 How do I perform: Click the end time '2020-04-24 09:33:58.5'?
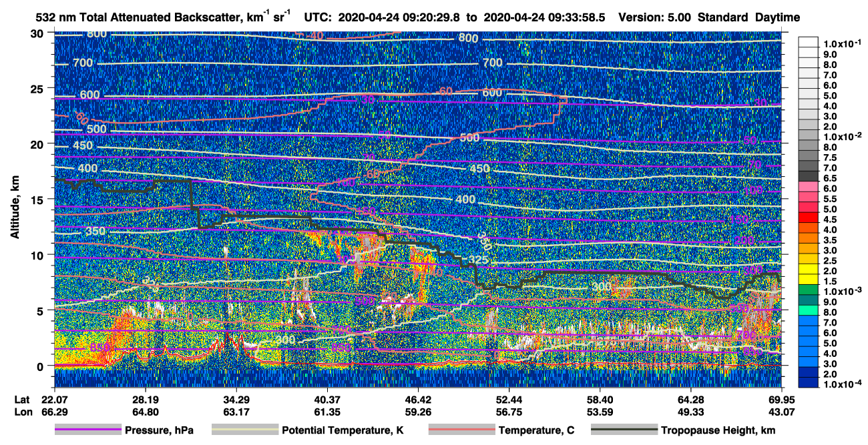544,18
